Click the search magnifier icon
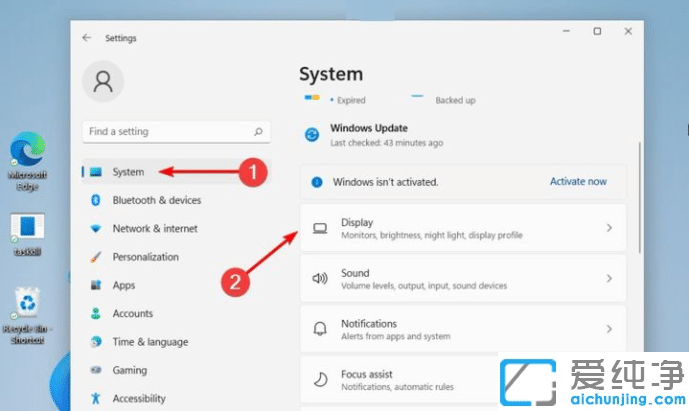The image size is (689, 411). point(258,131)
